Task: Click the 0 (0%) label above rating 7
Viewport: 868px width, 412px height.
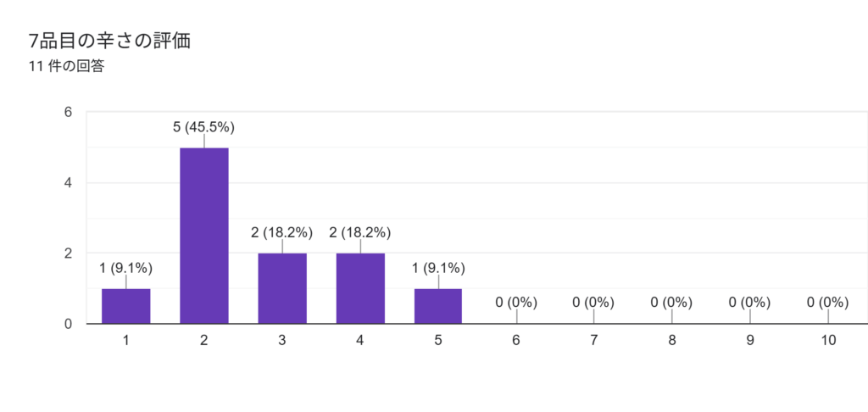Action: tap(594, 302)
